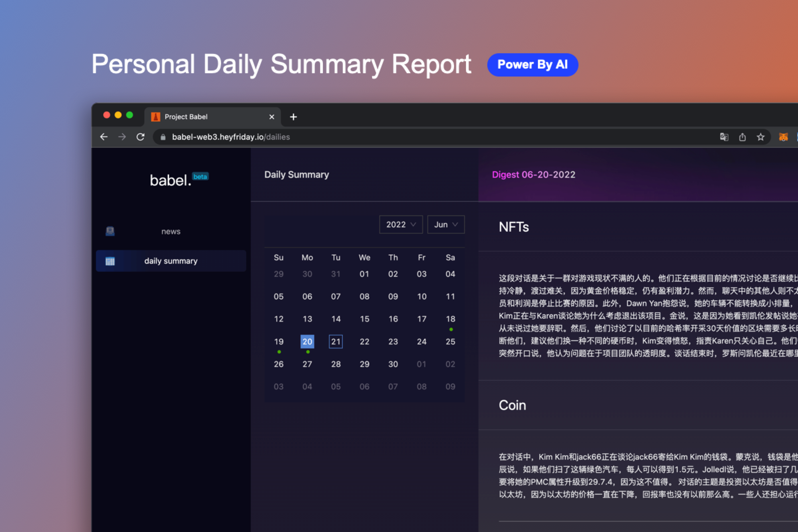This screenshot has width=798, height=532.
Task: Close the Project Babel tab
Action: [271, 117]
